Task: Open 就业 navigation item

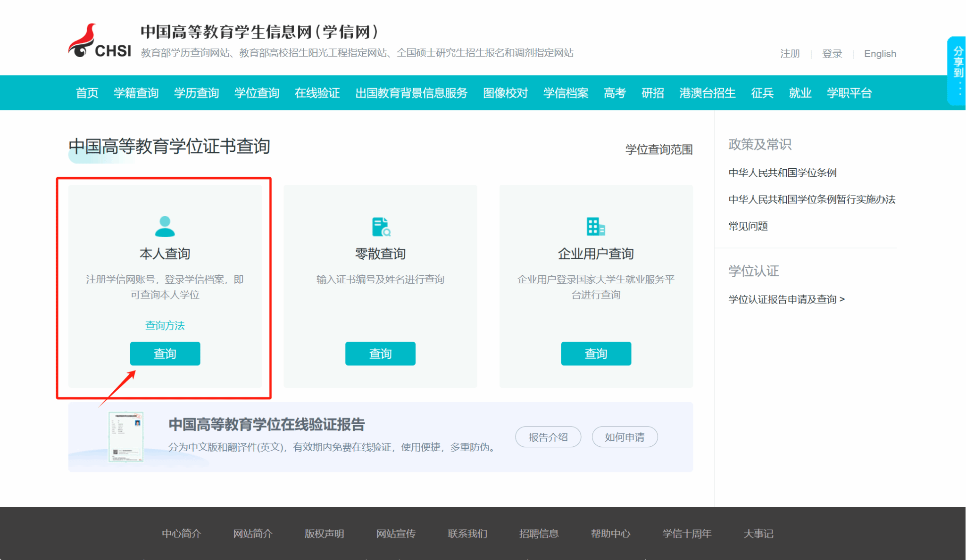Action: click(x=800, y=93)
